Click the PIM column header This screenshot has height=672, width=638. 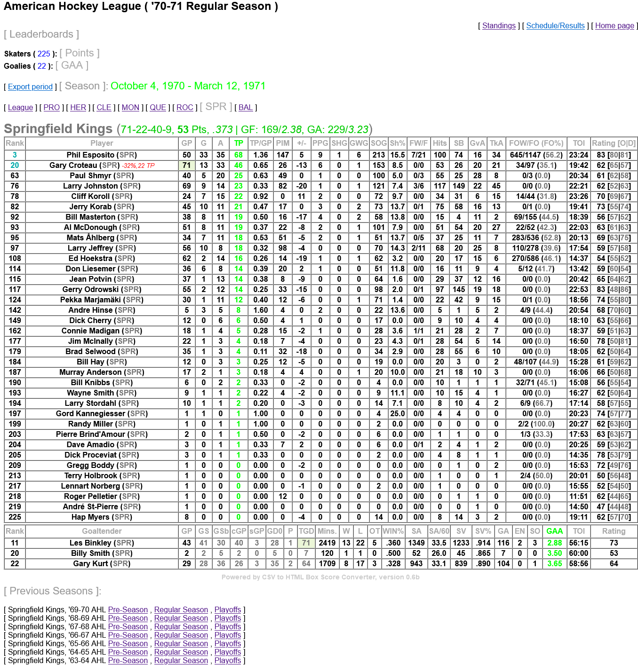point(283,143)
